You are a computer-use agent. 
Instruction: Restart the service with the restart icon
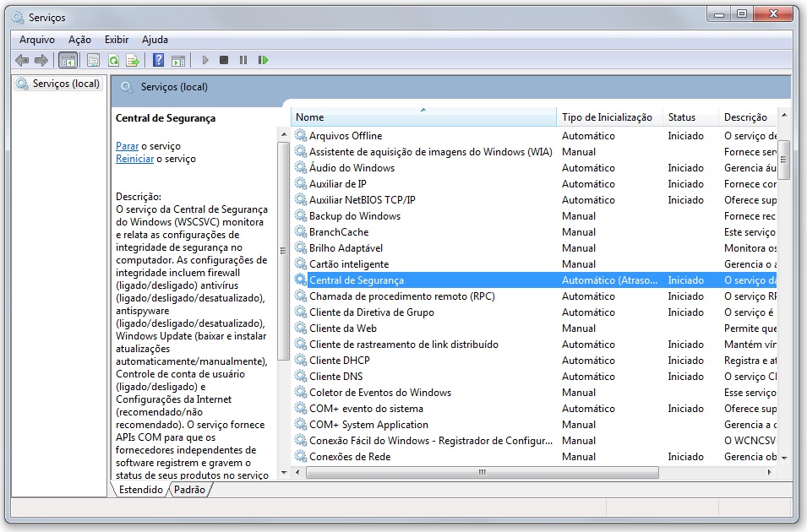coord(263,60)
